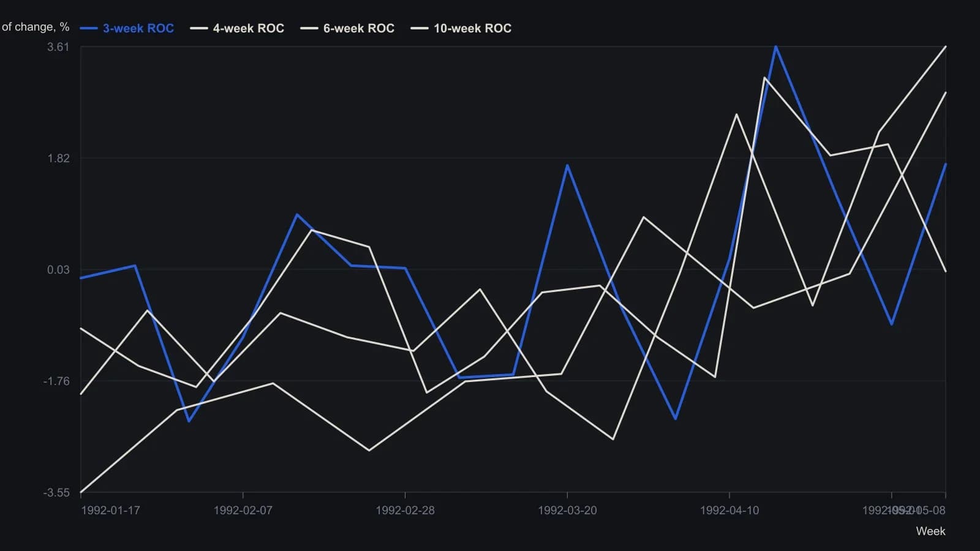
Task: Click the 1992-03-20 x-axis tick label
Action: point(567,511)
